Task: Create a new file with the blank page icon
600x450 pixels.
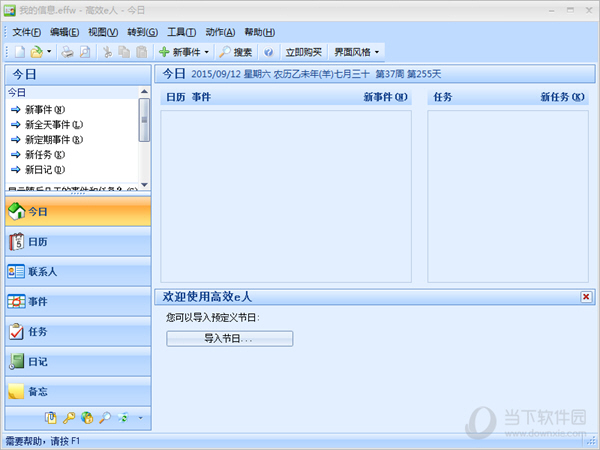Action: click(20, 52)
